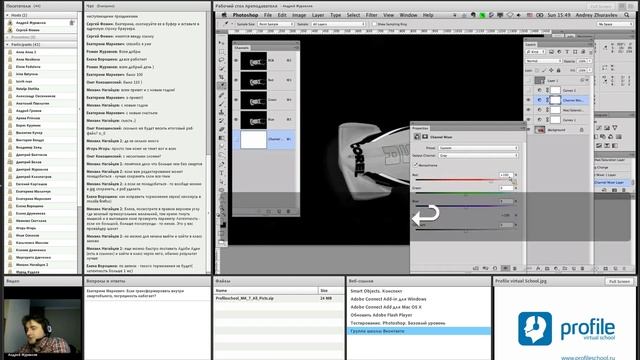
Task: Select the Rectangular Marquee tool
Action: (222, 51)
